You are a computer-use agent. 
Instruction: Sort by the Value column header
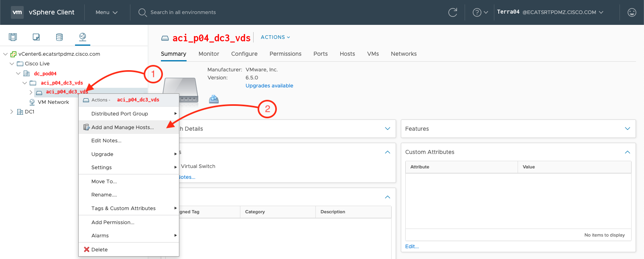pyautogui.click(x=575, y=167)
